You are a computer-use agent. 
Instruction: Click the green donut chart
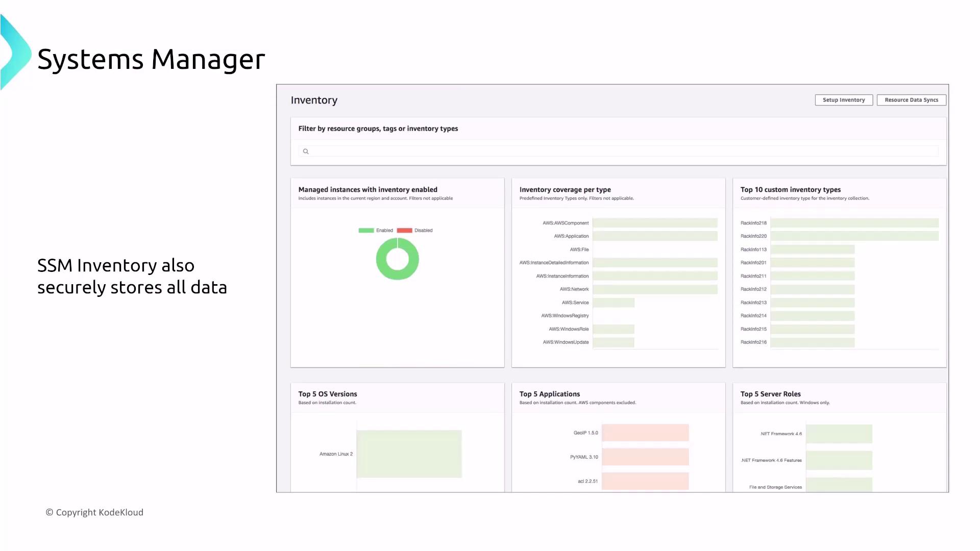point(397,273)
